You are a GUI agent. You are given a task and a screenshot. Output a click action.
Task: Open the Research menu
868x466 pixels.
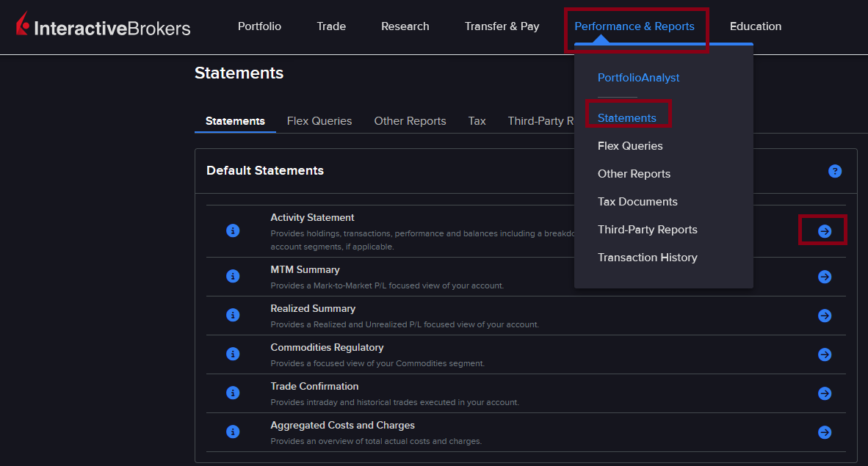(405, 26)
